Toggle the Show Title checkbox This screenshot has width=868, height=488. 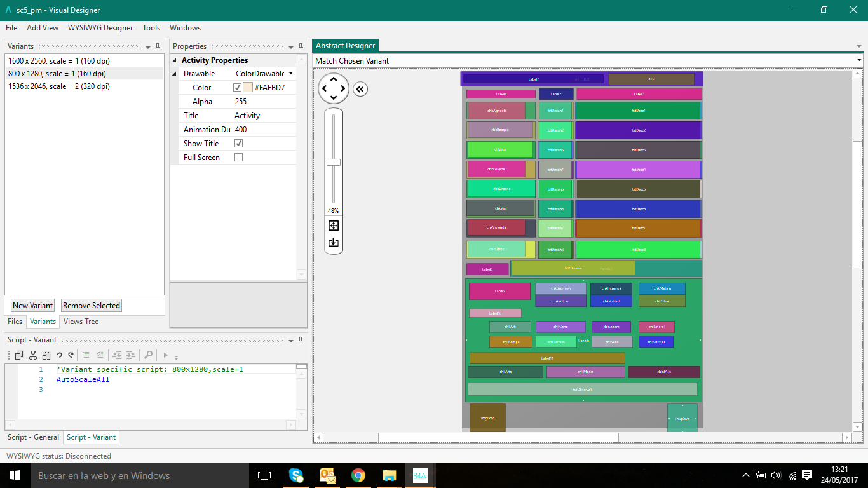239,144
